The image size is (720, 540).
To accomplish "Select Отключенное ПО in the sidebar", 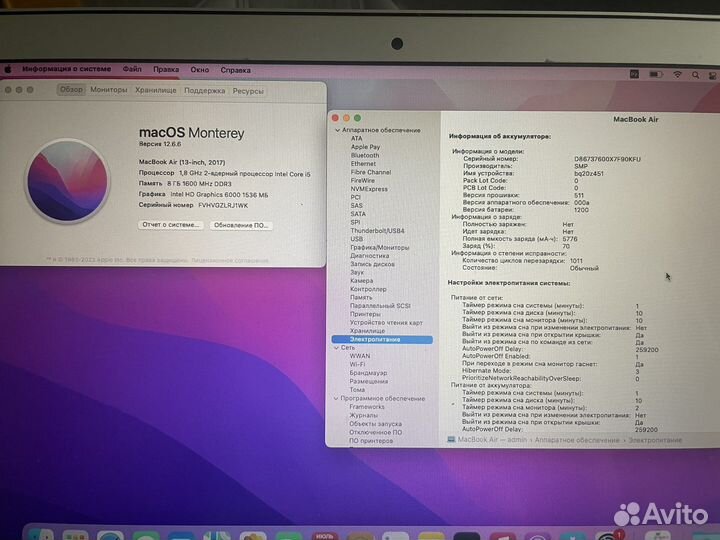I will coord(376,432).
